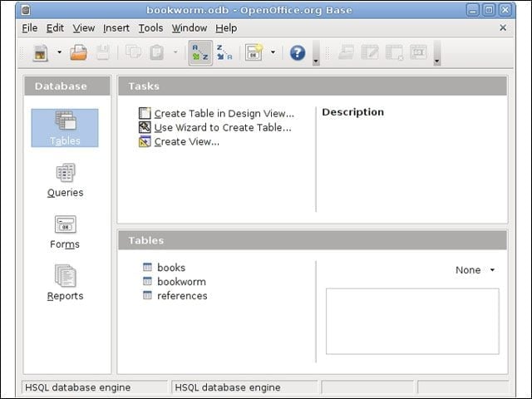Click the Tasks section header
This screenshot has width=532, height=399.
pyautogui.click(x=313, y=86)
